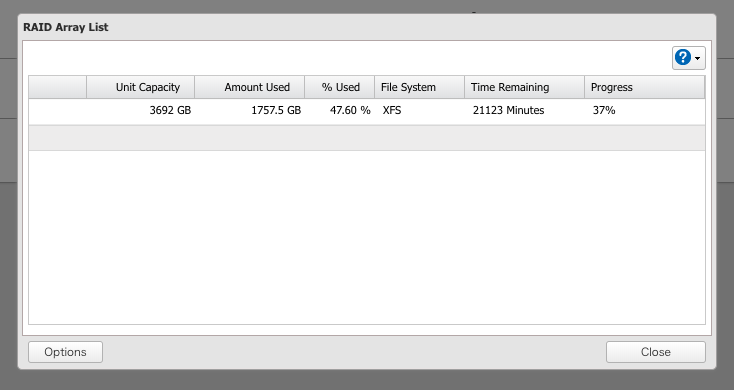Click the Progress column header
This screenshot has height=390, width=734.
644,87
